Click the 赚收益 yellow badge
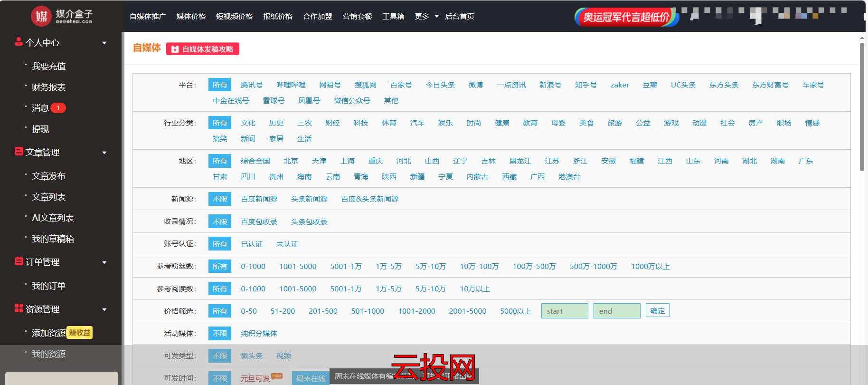This screenshot has height=385, width=868. click(79, 333)
